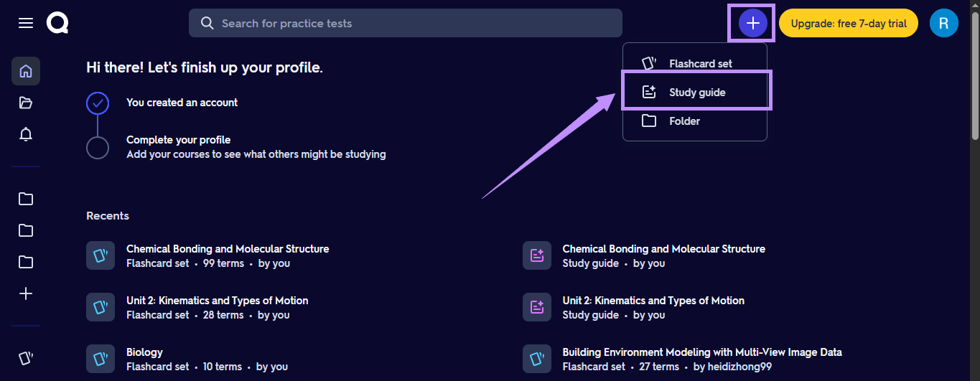Add a new folder with sidebar plus

(26, 293)
